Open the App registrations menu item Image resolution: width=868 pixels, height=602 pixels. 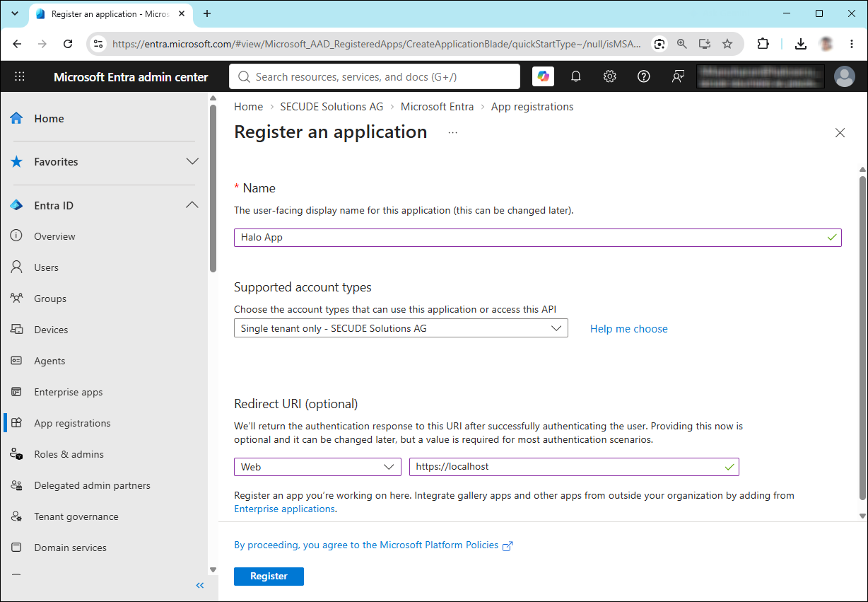tap(72, 423)
